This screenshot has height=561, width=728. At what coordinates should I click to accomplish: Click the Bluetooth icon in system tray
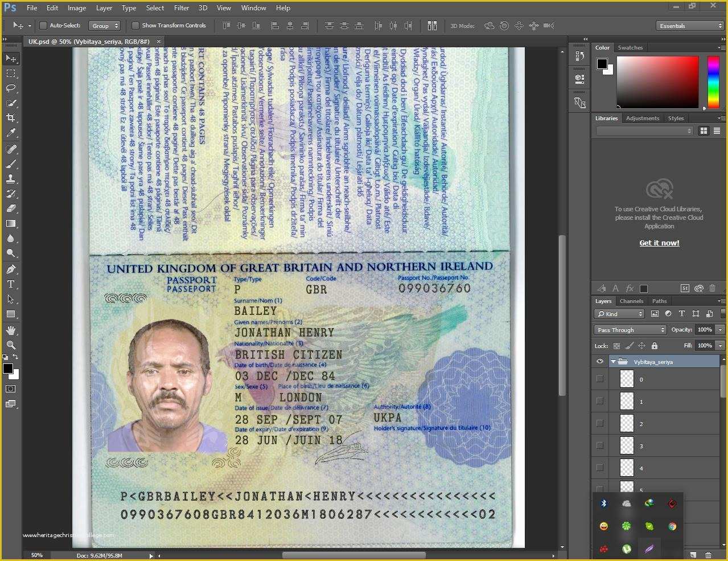point(604,503)
